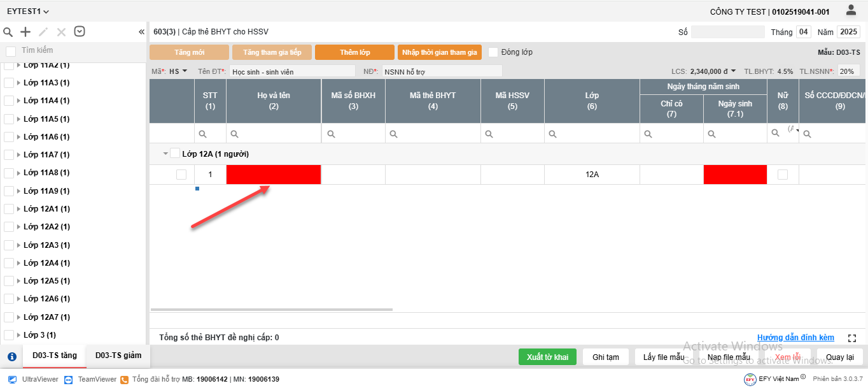Click the search magnifier icon in the sidebar toolbar
The height and width of the screenshot is (388, 868).
pos(8,32)
